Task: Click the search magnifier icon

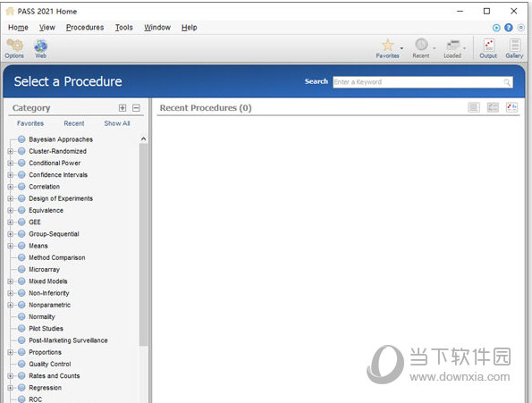Action: (x=507, y=82)
